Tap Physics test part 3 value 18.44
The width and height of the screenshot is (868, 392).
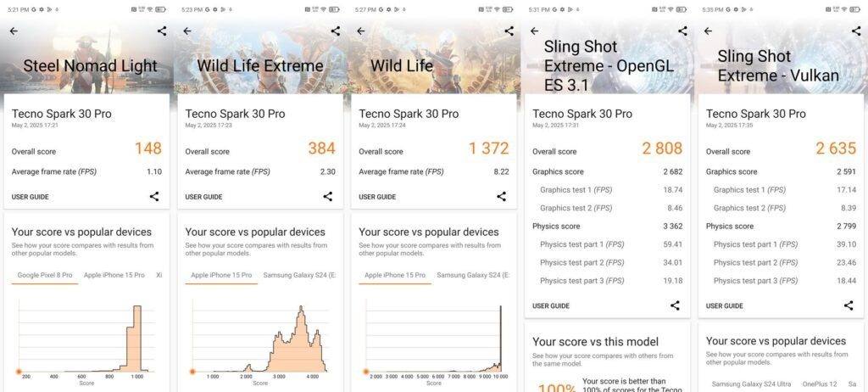click(847, 281)
